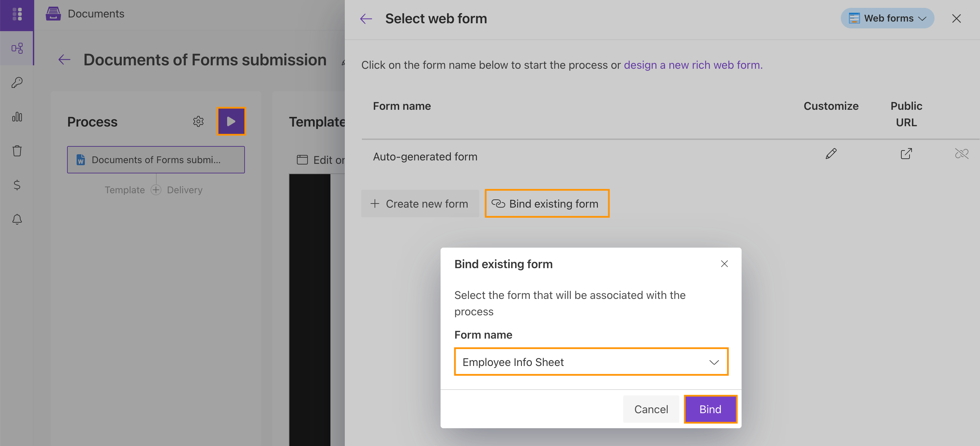Viewport: 980px width, 446px height.
Task: Click the Delivery label under process node
Action: 184,190
